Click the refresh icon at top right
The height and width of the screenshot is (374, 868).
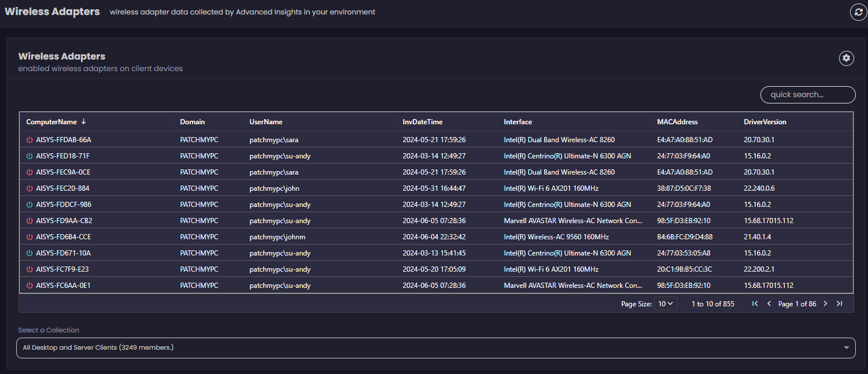tap(858, 12)
